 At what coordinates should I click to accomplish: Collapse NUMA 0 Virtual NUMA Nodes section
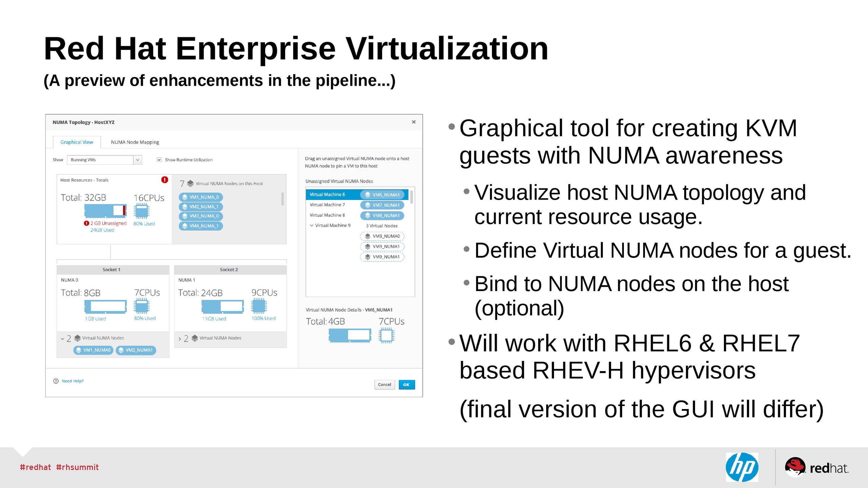(x=62, y=339)
